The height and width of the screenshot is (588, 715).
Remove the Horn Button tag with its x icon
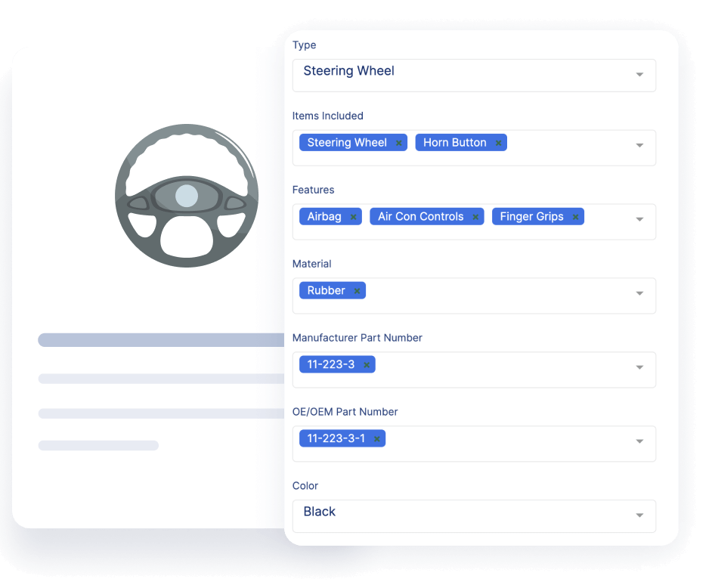click(x=498, y=142)
